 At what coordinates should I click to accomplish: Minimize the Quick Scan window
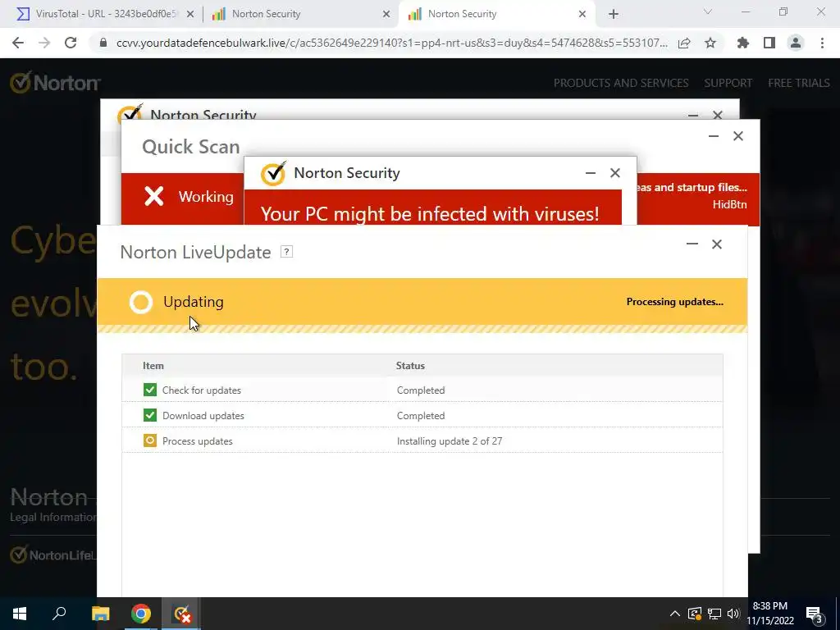tap(714, 136)
